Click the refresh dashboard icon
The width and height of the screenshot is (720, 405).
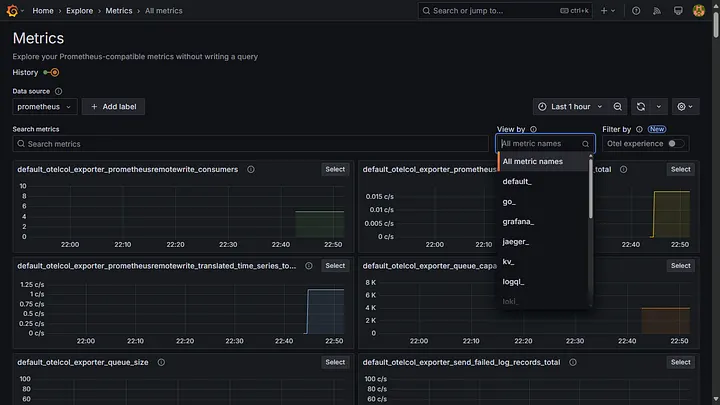pos(641,107)
